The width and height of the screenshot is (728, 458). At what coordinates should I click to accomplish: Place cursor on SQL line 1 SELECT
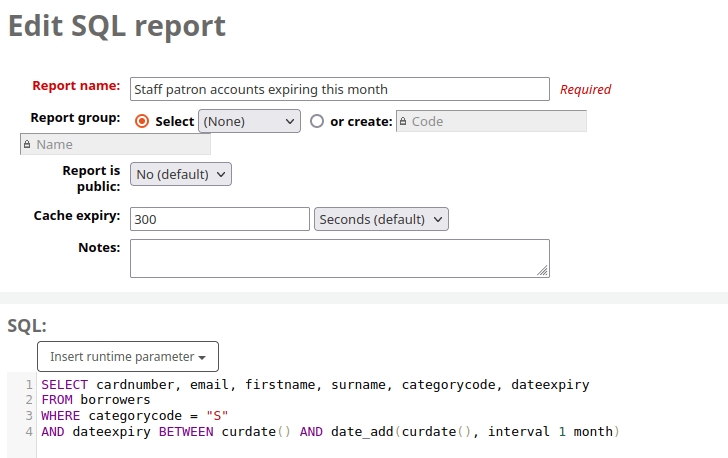tap(65, 385)
